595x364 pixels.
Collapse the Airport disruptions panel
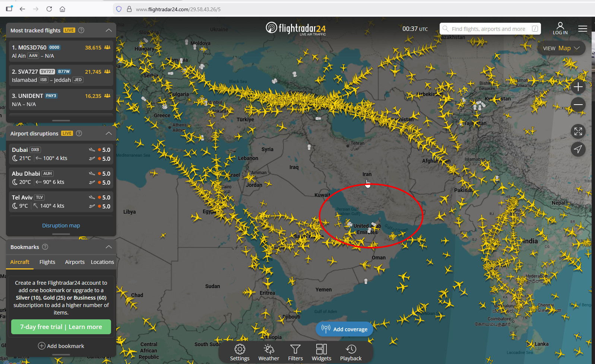[109, 133]
